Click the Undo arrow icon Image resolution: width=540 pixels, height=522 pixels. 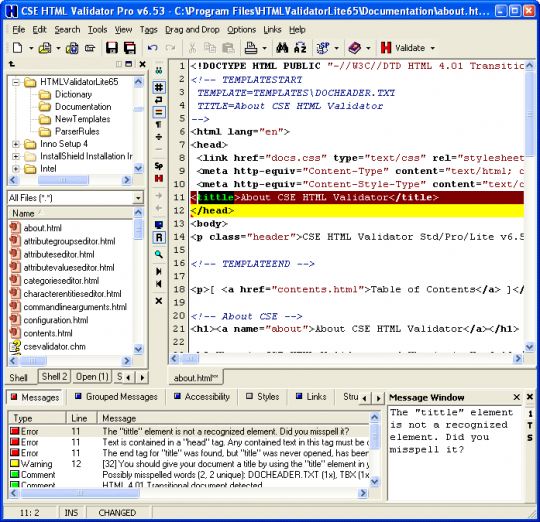153,48
